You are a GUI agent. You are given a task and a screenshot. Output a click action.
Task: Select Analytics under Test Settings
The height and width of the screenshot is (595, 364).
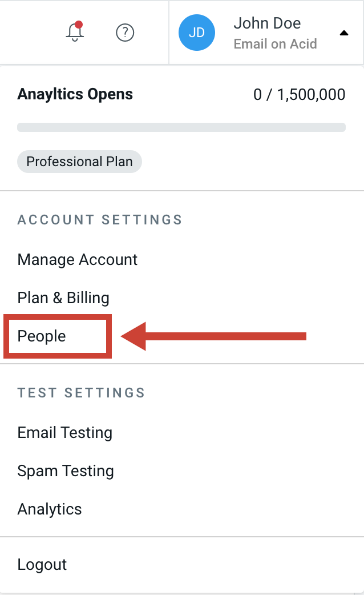click(49, 509)
